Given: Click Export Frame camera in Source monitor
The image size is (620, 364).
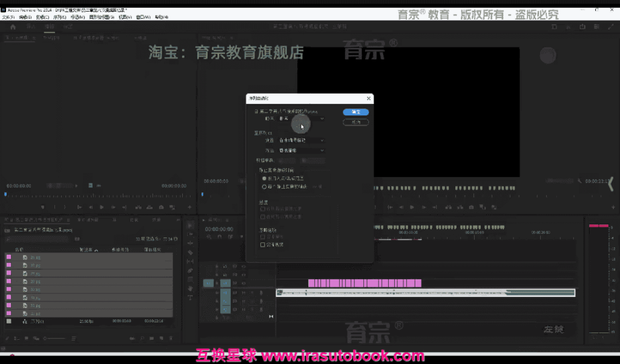Looking at the screenshot, I should 161,207.
